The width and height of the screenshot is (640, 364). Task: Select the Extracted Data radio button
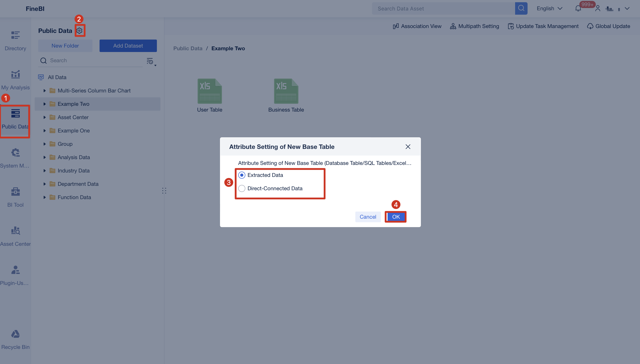pos(242,175)
